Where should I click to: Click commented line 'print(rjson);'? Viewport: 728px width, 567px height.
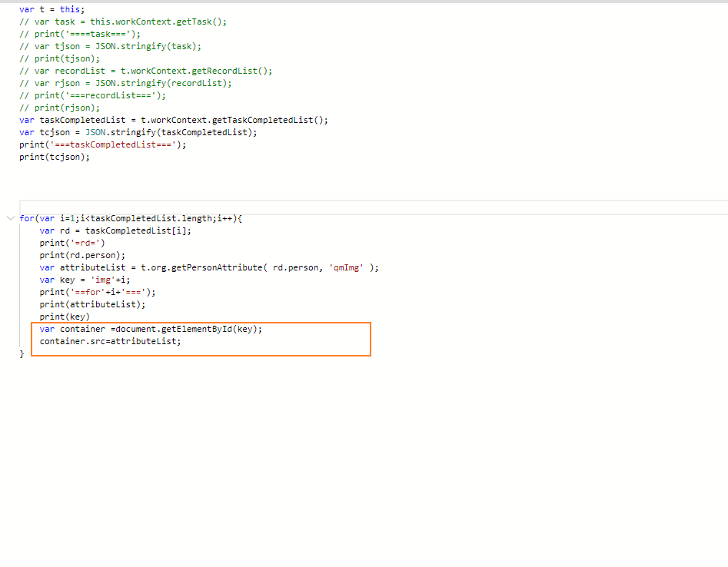pos(59,108)
